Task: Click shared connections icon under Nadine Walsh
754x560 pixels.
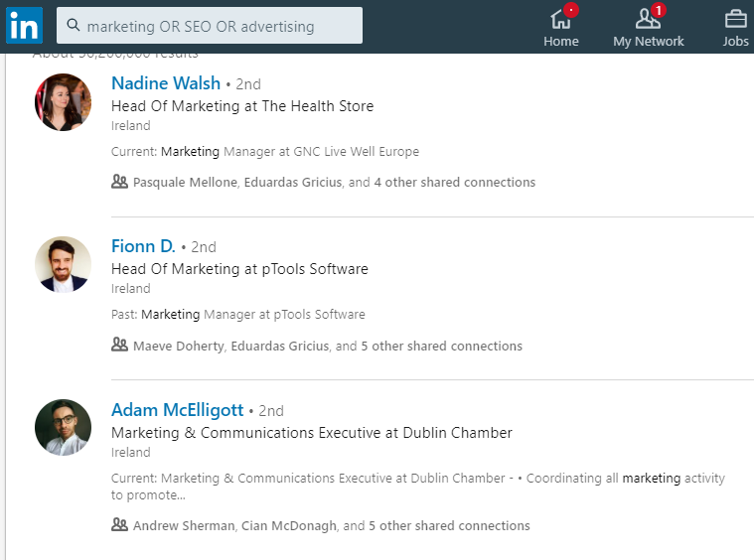Action: [120, 182]
